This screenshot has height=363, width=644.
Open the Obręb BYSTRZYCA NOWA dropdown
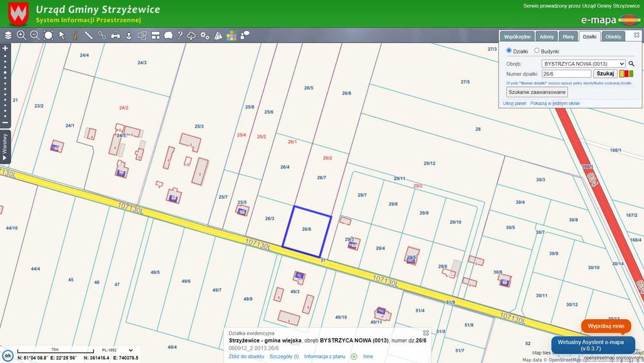click(x=583, y=64)
